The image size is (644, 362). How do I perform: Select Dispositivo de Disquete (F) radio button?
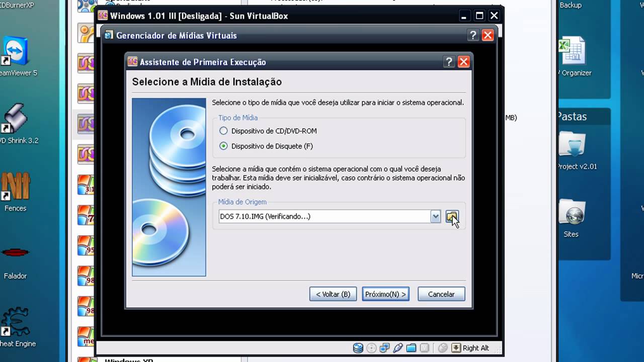tap(223, 146)
